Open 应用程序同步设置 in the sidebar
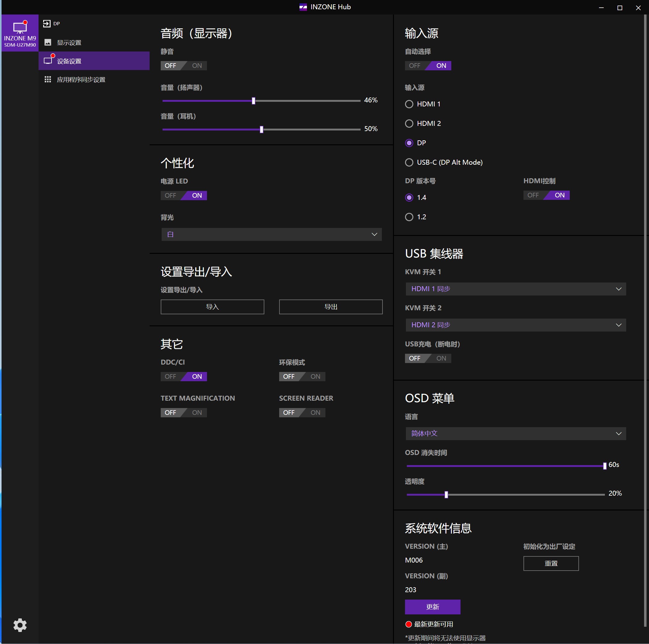Viewport: 649px width, 644px height. pyautogui.click(x=81, y=79)
